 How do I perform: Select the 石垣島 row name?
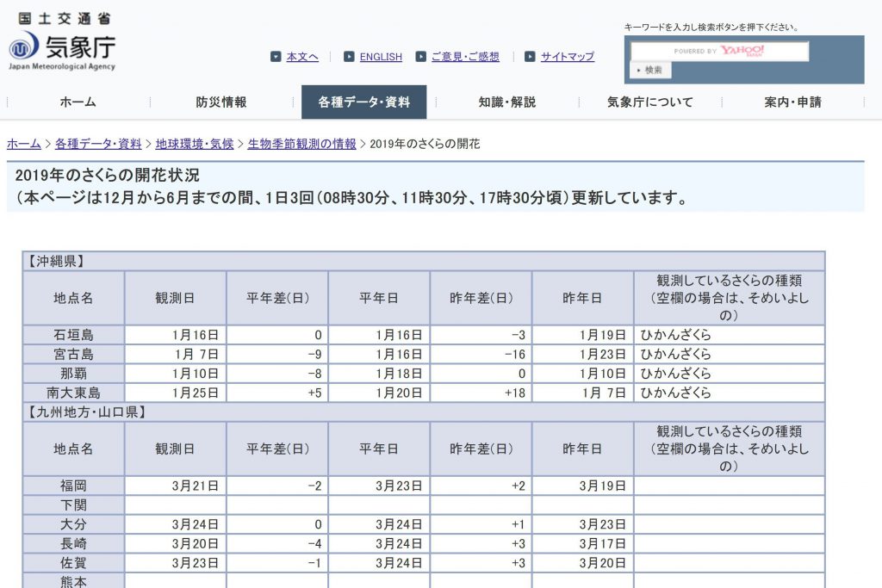74,335
